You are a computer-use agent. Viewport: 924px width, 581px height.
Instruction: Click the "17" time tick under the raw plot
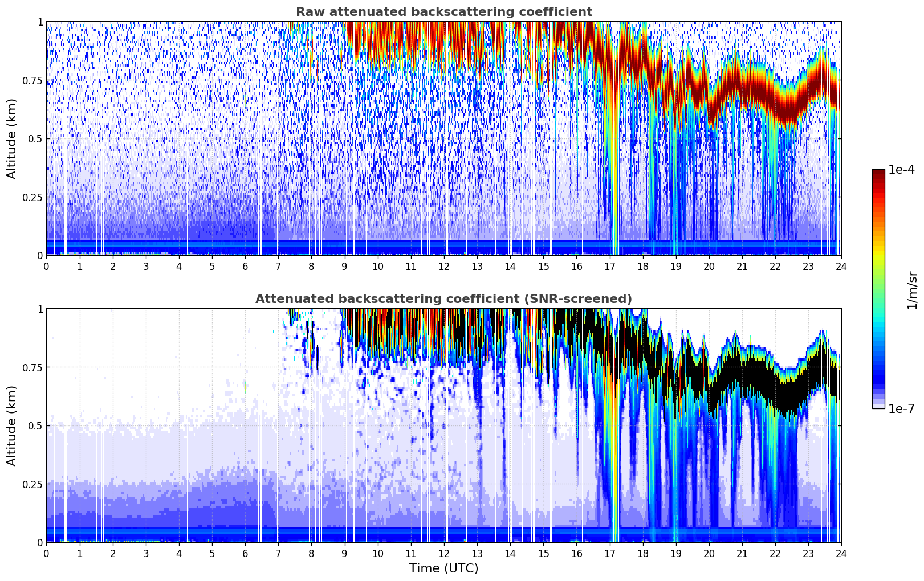(609, 266)
